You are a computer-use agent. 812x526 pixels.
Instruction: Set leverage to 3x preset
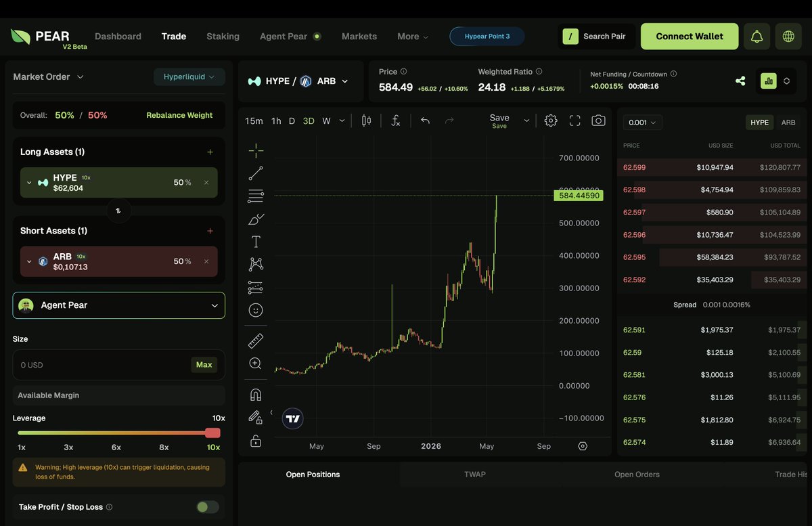click(x=68, y=447)
